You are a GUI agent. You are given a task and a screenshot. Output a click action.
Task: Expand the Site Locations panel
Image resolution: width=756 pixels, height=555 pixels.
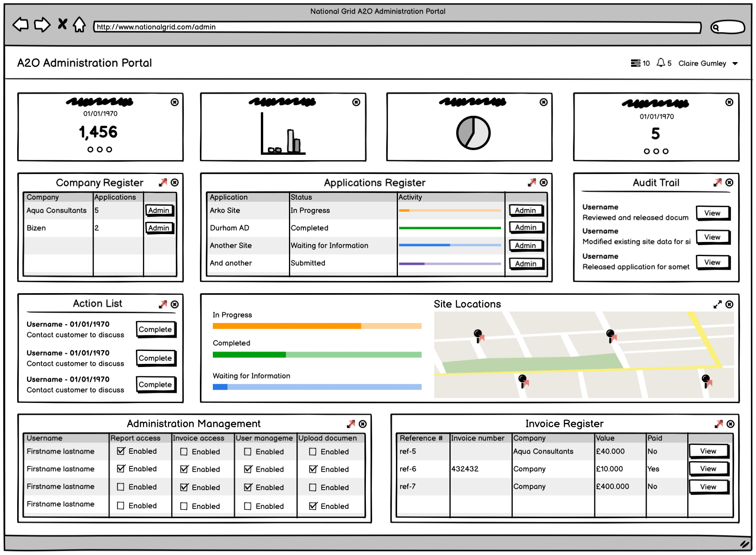(717, 304)
